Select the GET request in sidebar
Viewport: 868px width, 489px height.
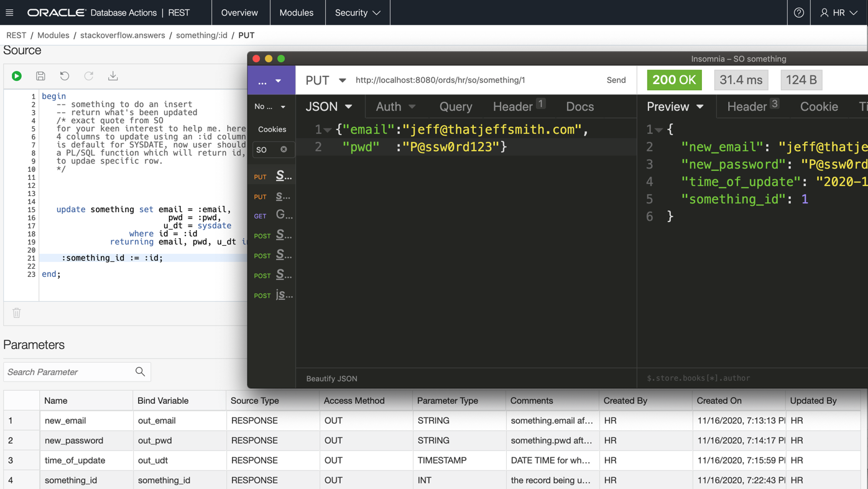tap(272, 216)
